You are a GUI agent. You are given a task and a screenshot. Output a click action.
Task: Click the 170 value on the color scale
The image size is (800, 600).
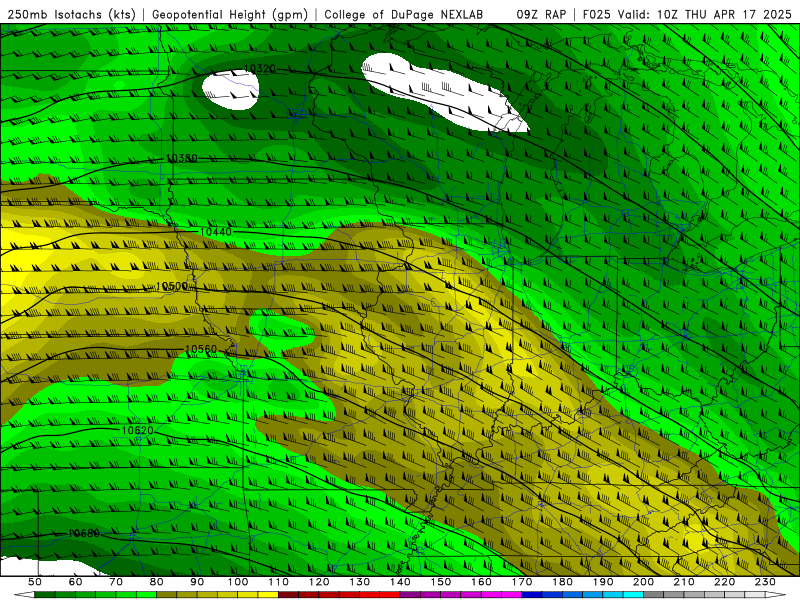tap(522, 582)
